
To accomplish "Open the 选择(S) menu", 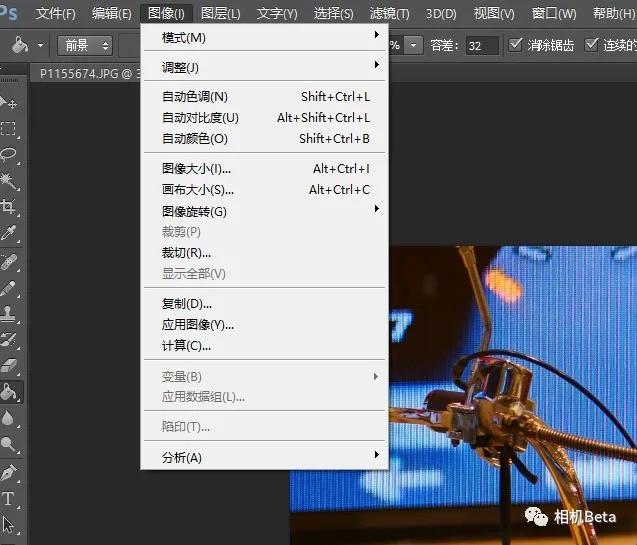I will (x=334, y=13).
